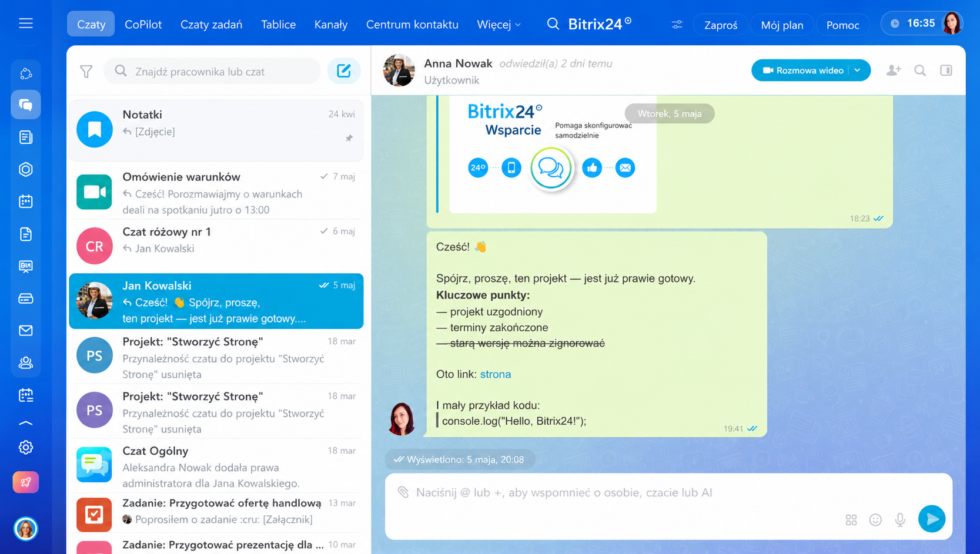The height and width of the screenshot is (554, 980).
Task: Open the people group sidebar icon
Action: pos(26,363)
